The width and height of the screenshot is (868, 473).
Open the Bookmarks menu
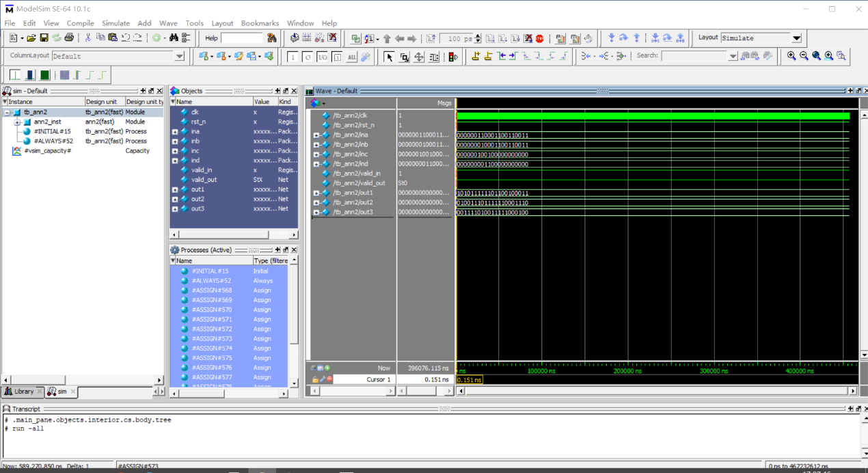coord(260,23)
